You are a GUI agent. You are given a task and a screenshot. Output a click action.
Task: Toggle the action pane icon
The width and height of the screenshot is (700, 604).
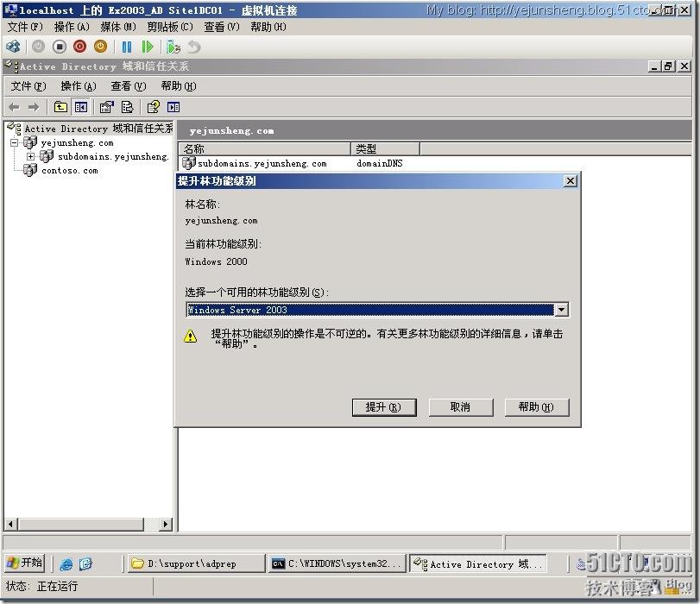click(173, 107)
